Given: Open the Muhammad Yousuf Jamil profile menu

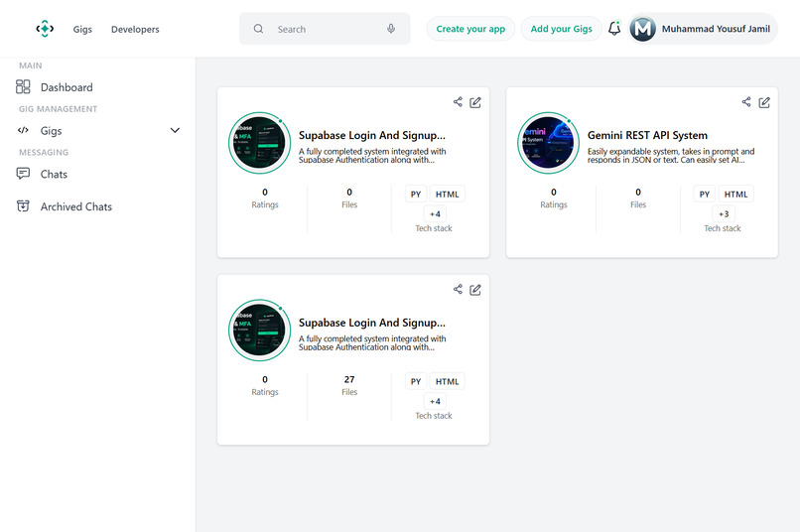Looking at the screenshot, I should coord(703,29).
